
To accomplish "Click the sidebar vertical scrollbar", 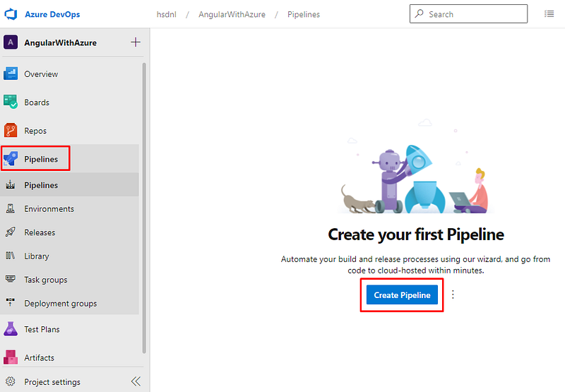I will pyautogui.click(x=144, y=208).
